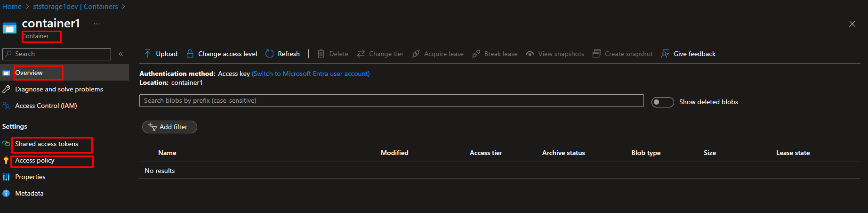Click the Give feedback person icon
868x213 pixels.
click(665, 54)
